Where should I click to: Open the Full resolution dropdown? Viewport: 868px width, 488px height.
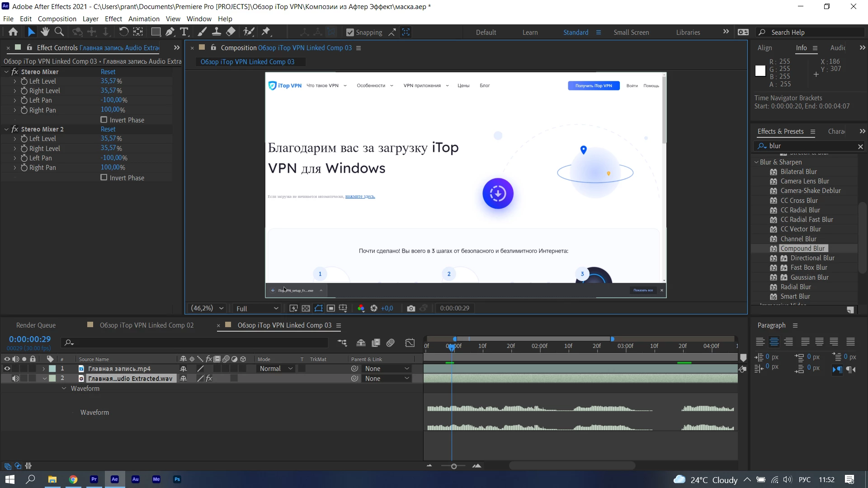pyautogui.click(x=257, y=308)
